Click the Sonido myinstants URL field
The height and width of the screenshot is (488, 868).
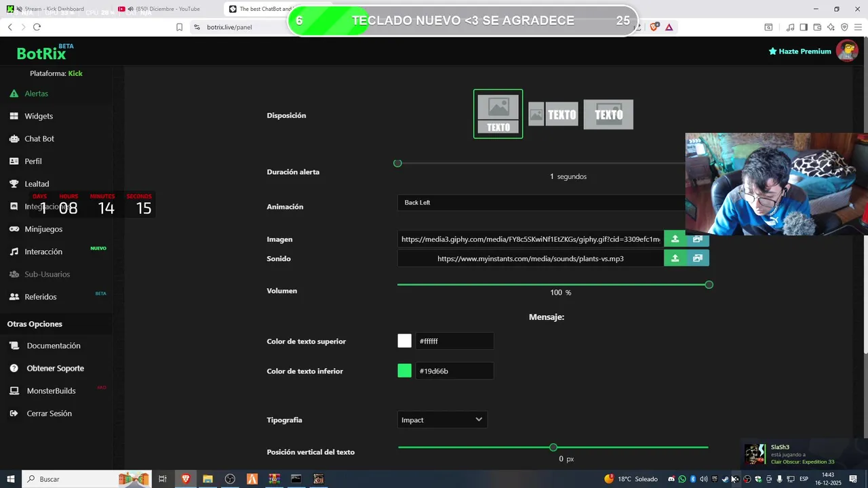tap(530, 258)
